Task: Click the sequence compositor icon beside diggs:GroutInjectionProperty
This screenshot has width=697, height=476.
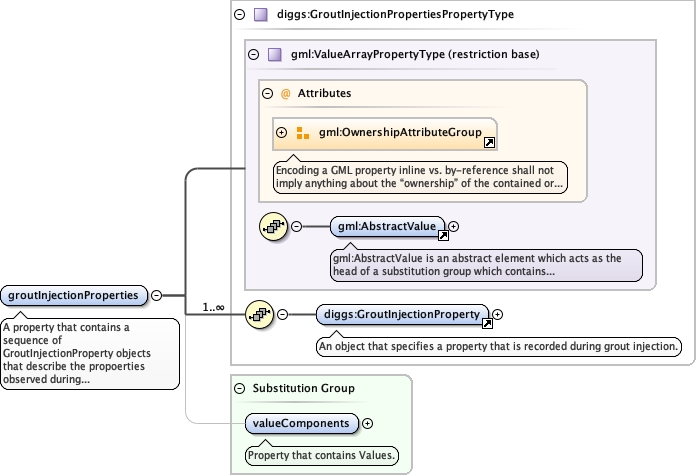Action: click(x=260, y=314)
